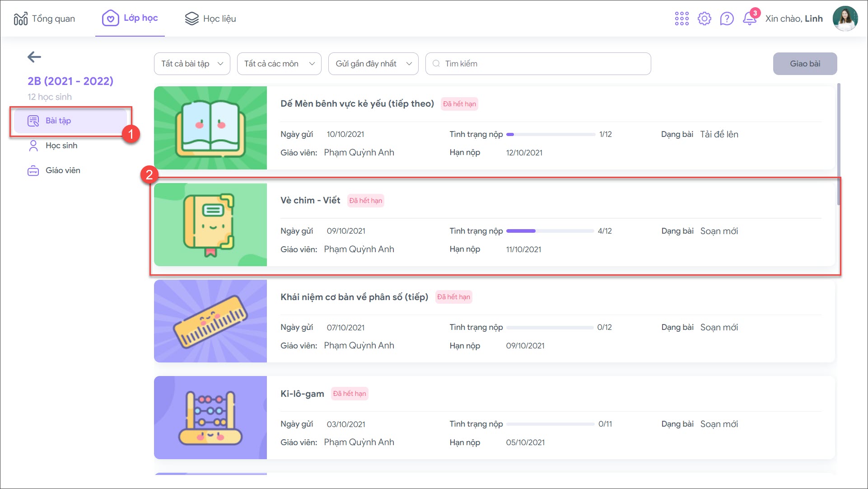Click the Tổng quan chart icon
868x489 pixels.
[21, 19]
